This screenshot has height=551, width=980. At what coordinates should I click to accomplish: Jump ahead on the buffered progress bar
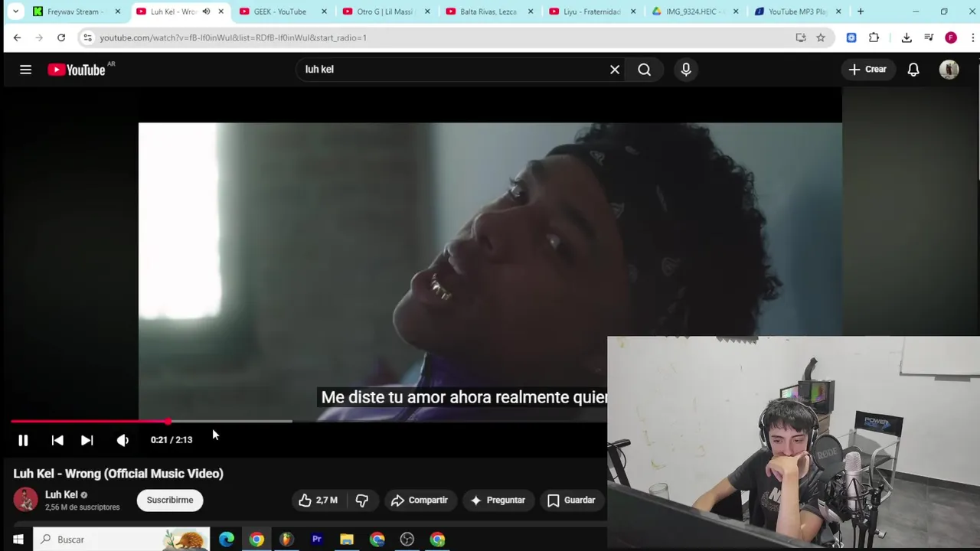(x=230, y=421)
